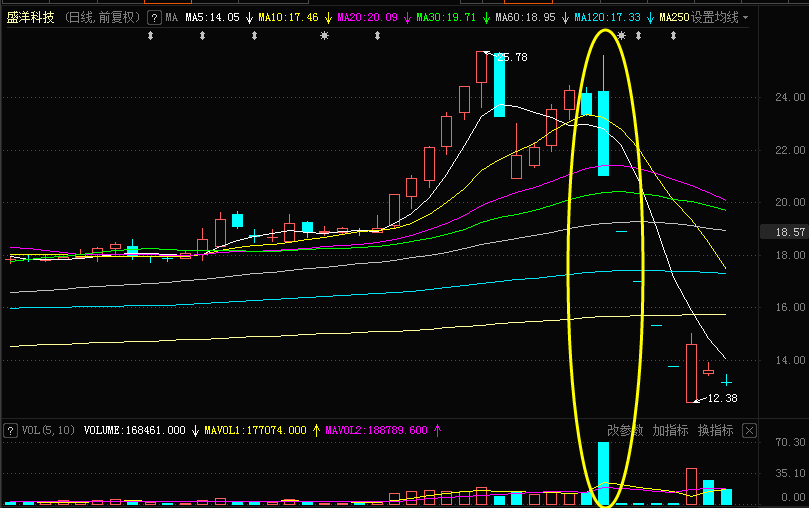Viewport: 809px width, 508px height.
Task: Click the 25.78 high price label
Action: click(x=512, y=57)
